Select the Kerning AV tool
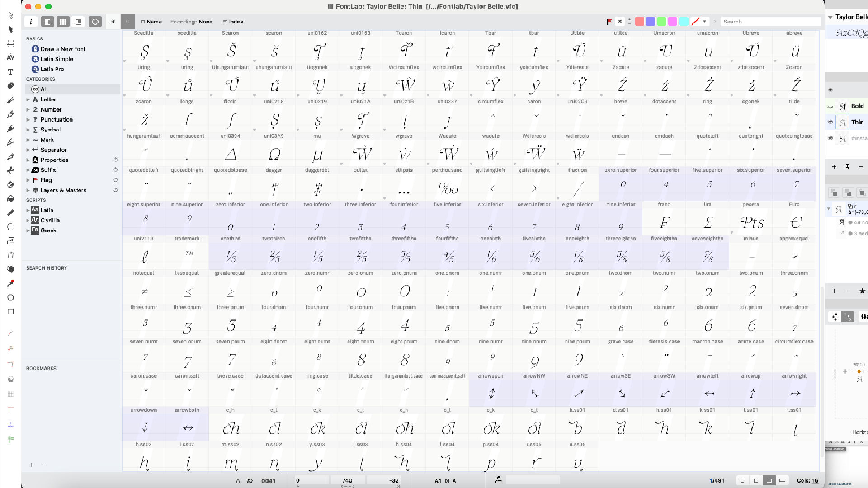The height and width of the screenshot is (488, 868). pyautogui.click(x=10, y=57)
